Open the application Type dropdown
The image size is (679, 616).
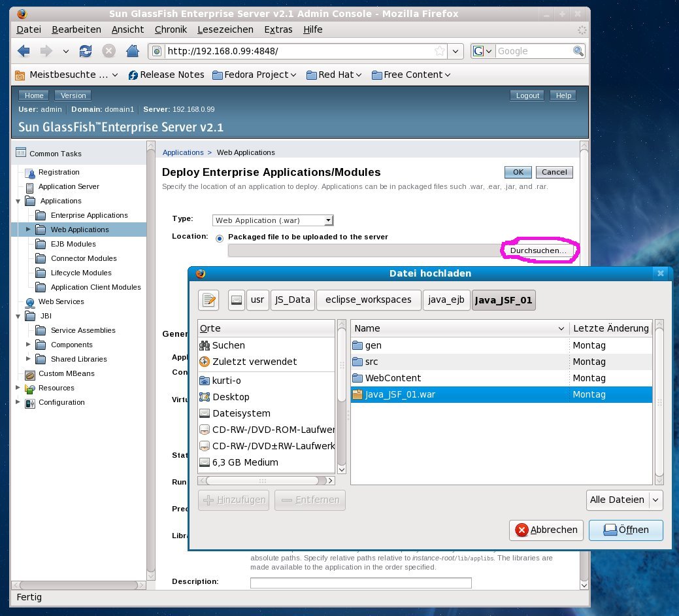click(273, 220)
